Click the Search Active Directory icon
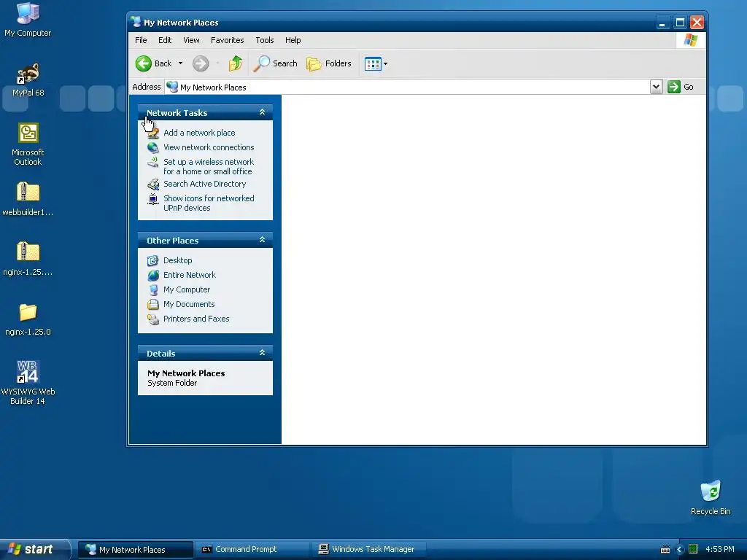This screenshot has height=560, width=747. pos(153,184)
